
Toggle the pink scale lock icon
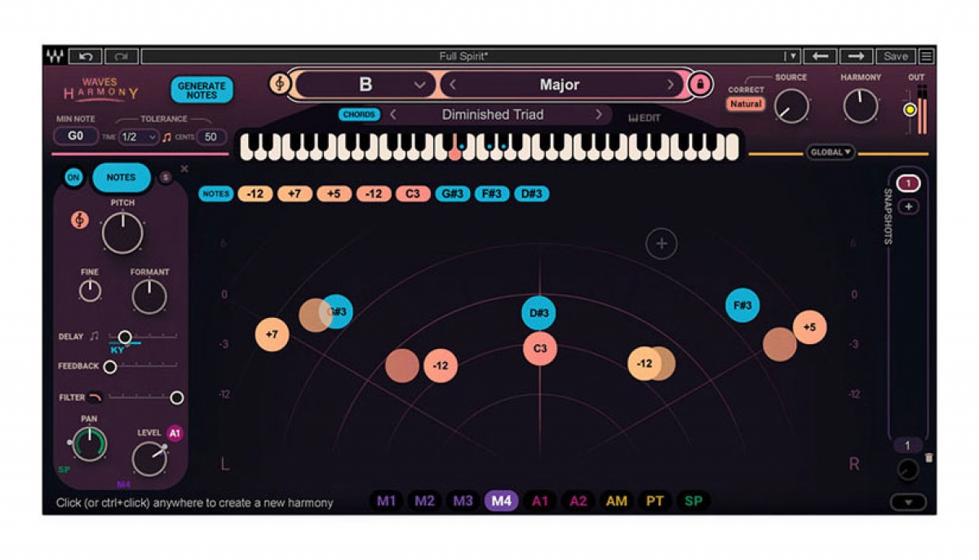click(x=699, y=84)
